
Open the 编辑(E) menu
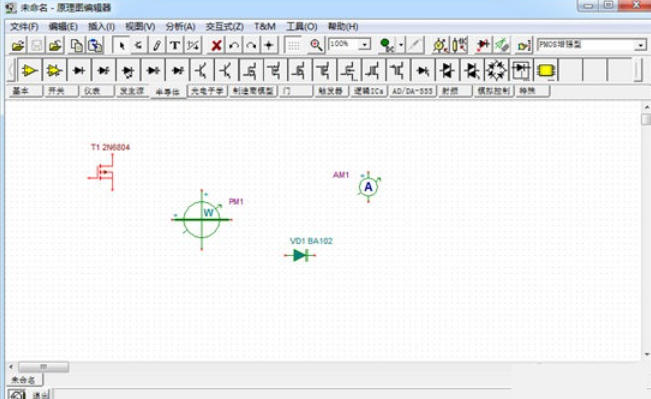point(63,27)
